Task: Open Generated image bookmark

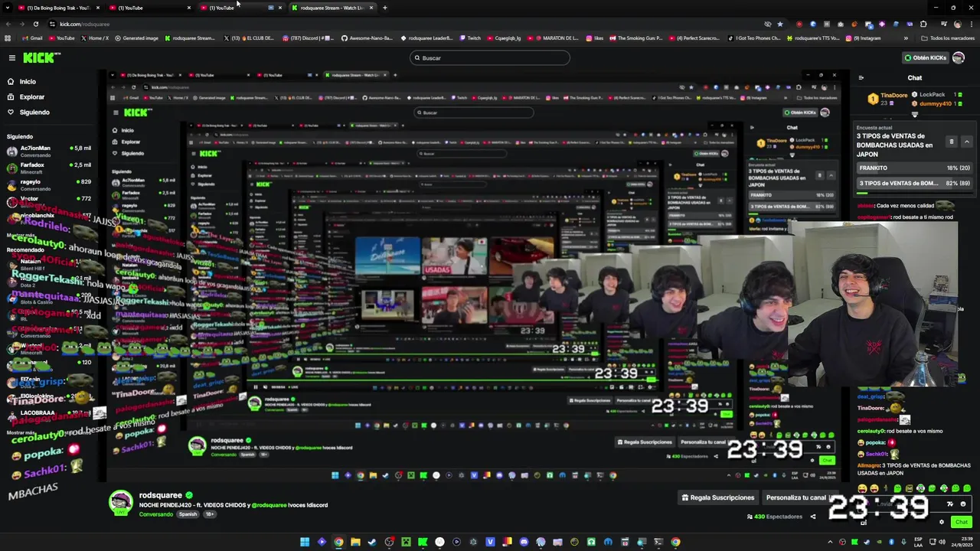Action: [x=136, y=37]
